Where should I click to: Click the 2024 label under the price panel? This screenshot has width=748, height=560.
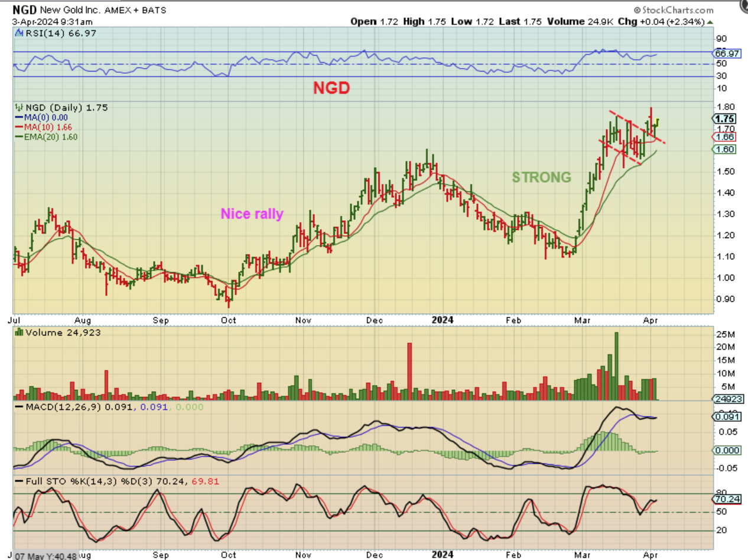click(x=443, y=320)
